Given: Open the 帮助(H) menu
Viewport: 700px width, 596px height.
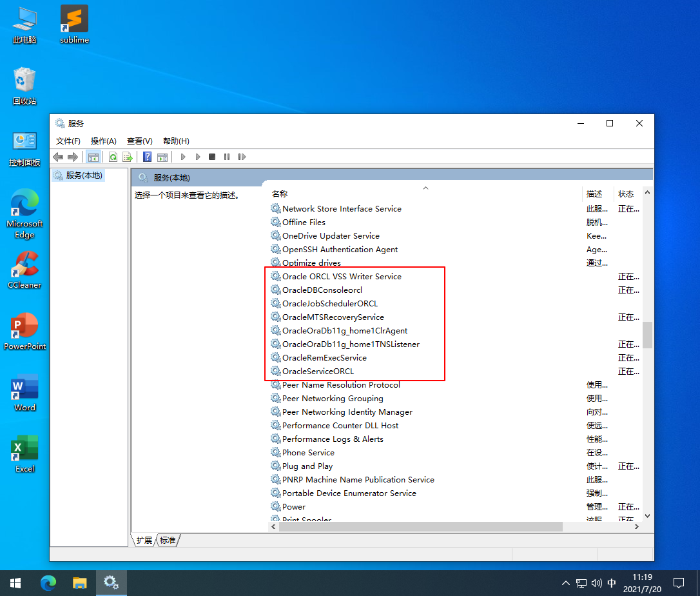Looking at the screenshot, I should point(176,141).
